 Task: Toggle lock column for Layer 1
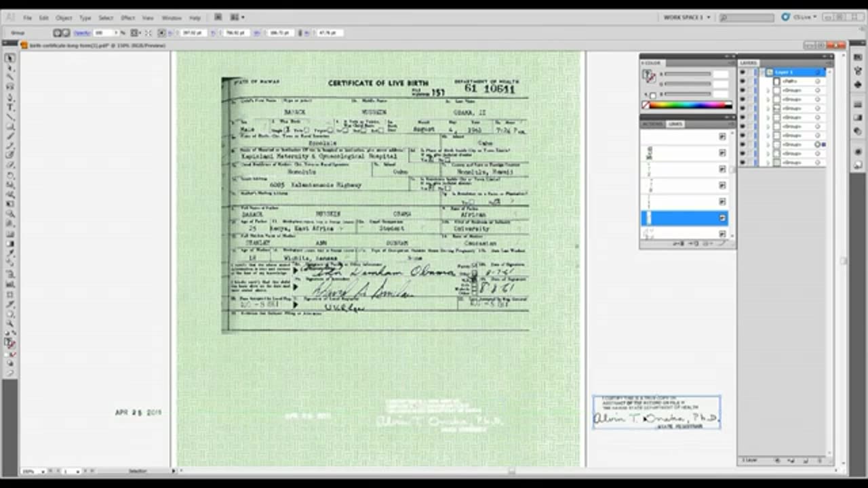coord(751,72)
